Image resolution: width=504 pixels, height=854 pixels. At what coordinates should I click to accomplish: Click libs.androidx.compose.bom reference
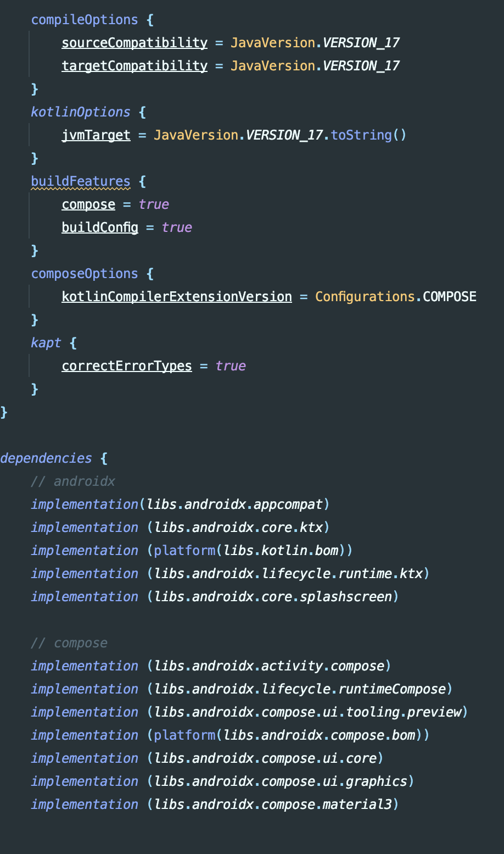click(319, 735)
